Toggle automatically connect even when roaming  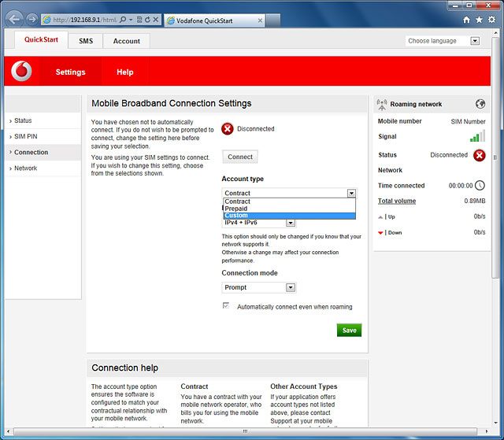coord(227,306)
